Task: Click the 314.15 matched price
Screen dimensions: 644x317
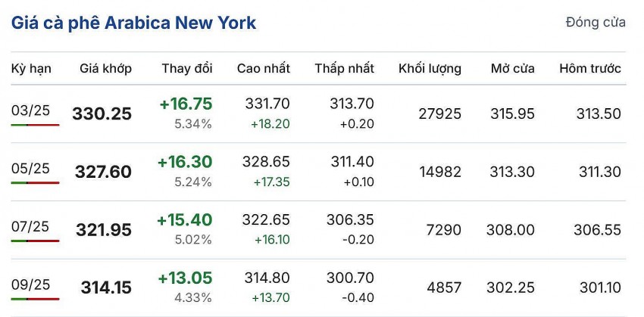Action: click(x=106, y=287)
